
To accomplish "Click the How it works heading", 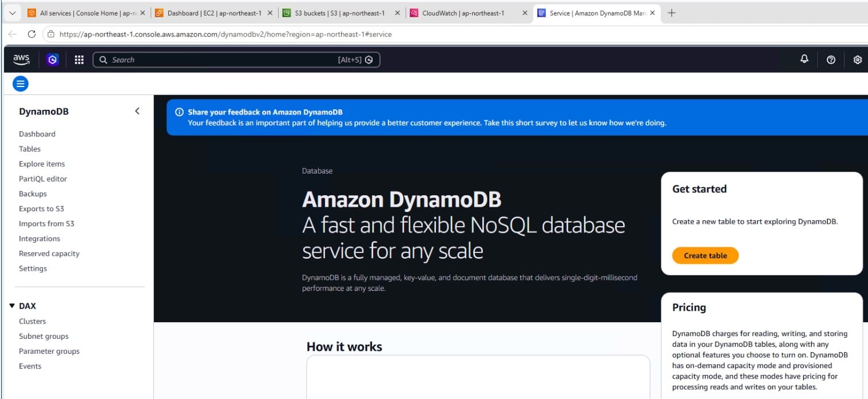I will (344, 346).
